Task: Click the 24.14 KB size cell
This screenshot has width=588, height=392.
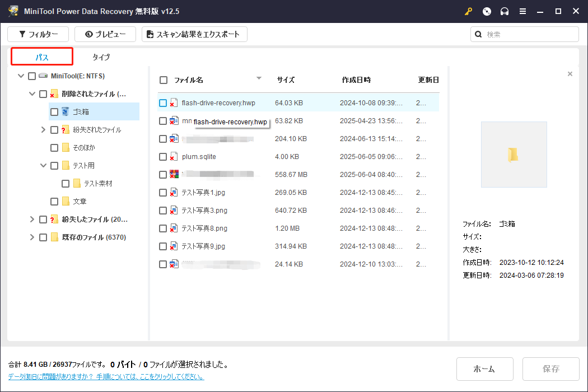Action: tap(289, 264)
